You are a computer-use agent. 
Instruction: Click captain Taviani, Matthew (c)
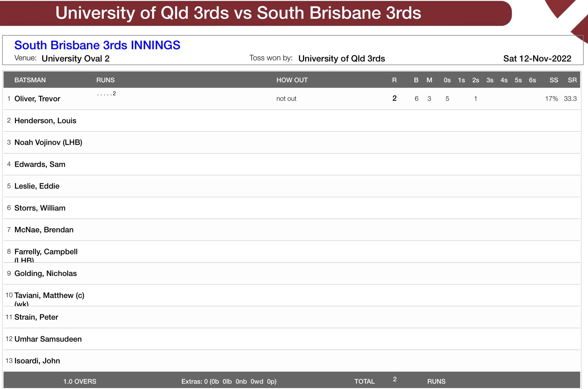(49, 295)
